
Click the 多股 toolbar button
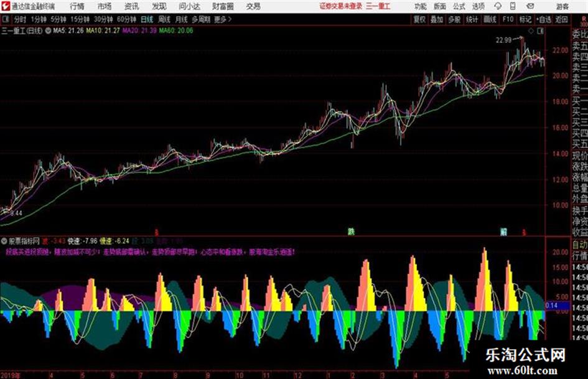click(454, 19)
